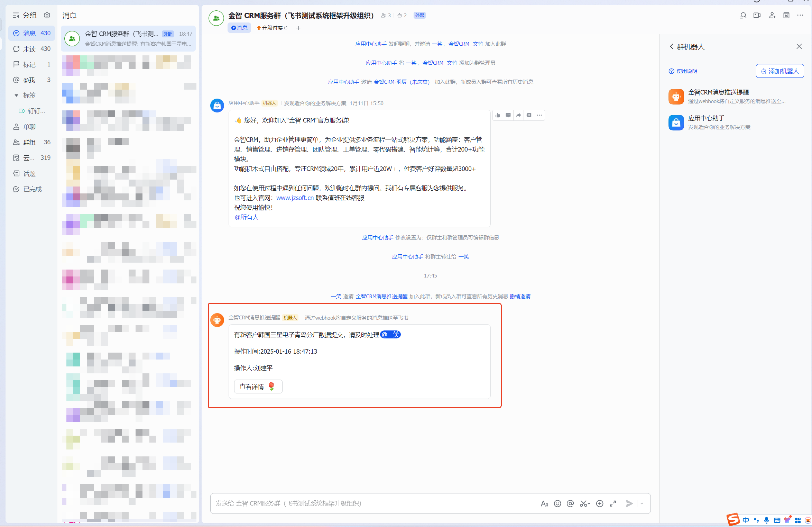
Task: Open the calendar icon in chat header
Action: coord(786,15)
